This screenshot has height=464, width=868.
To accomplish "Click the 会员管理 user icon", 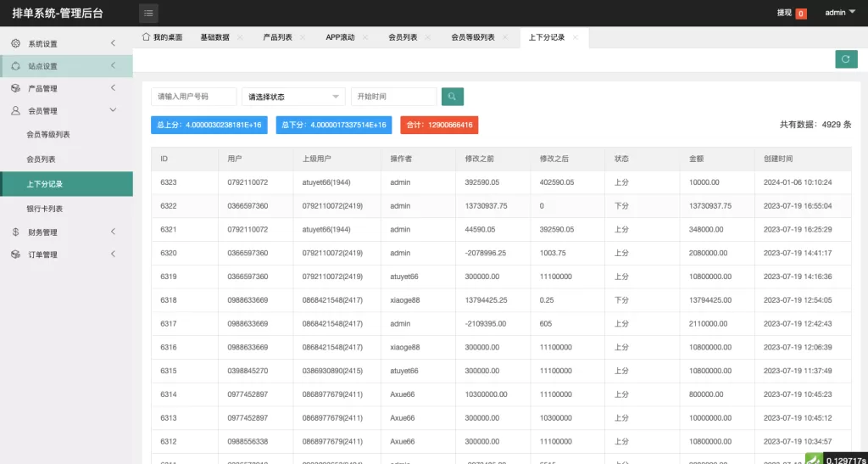I will 15,111.
